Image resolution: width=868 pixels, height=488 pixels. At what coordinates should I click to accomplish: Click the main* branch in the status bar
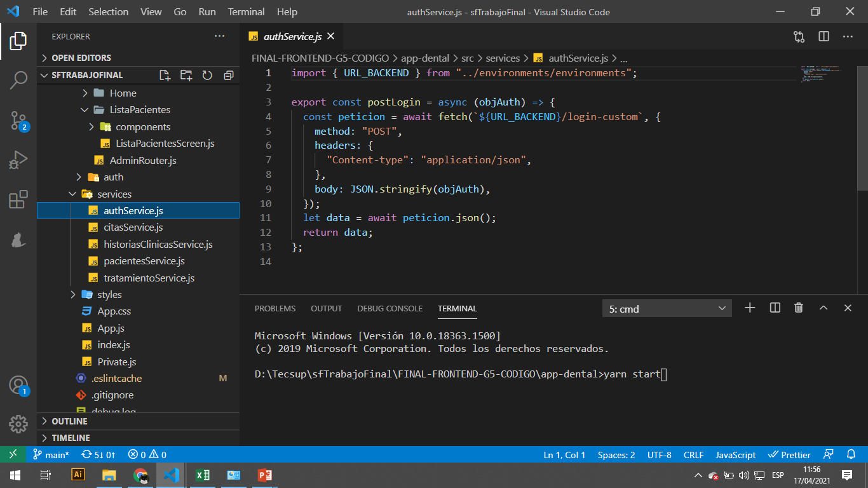(x=51, y=454)
